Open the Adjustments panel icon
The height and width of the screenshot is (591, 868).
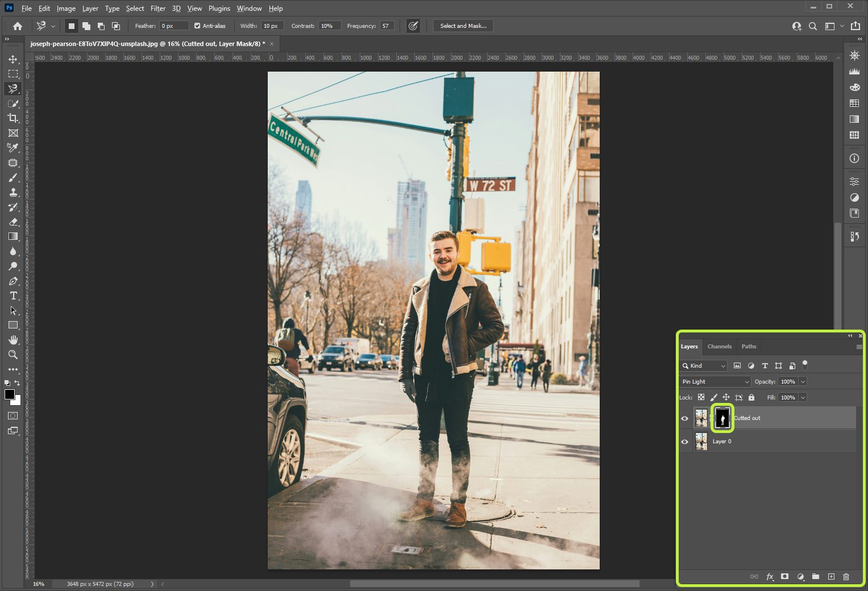[854, 198]
